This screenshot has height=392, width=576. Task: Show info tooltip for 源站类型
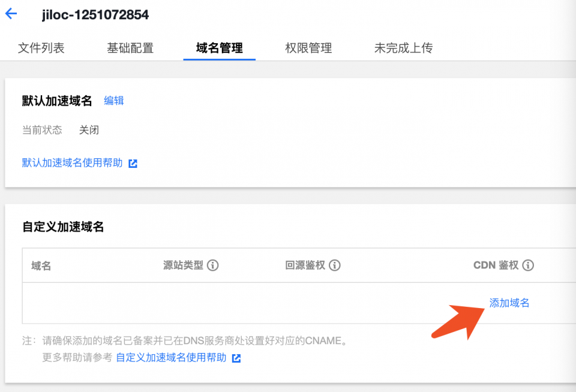[212, 266]
